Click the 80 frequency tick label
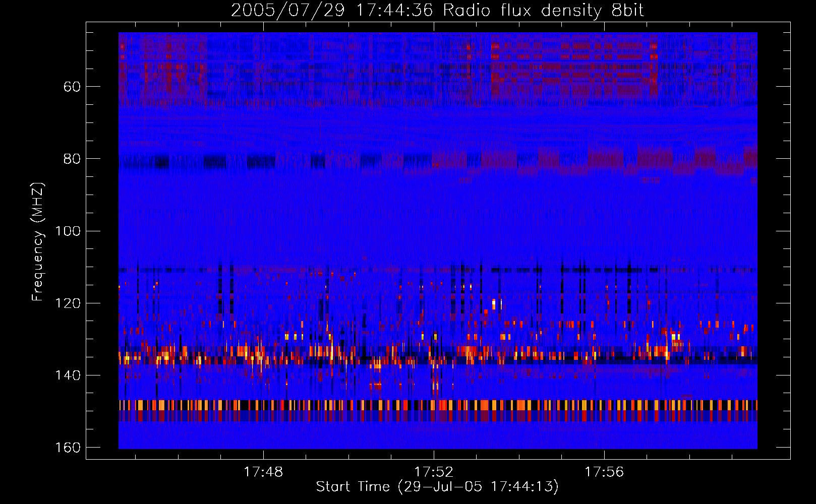The width and height of the screenshot is (816, 504). point(72,159)
